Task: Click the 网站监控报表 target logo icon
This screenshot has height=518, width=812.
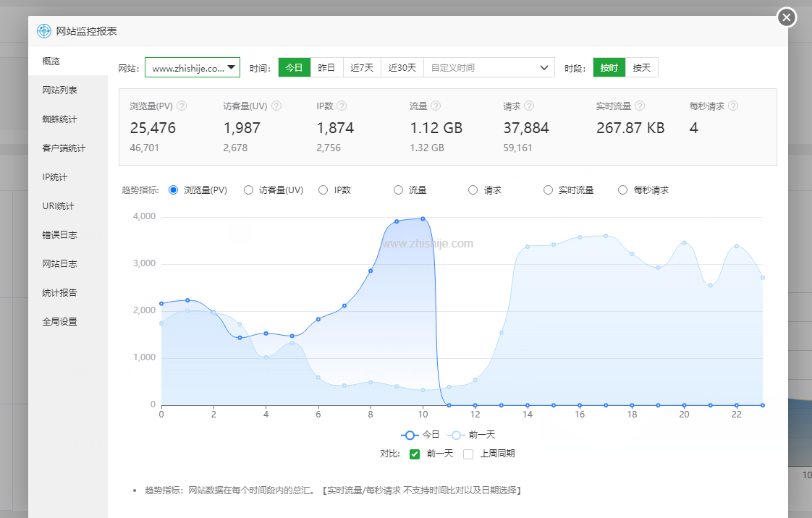Action: 44,31
